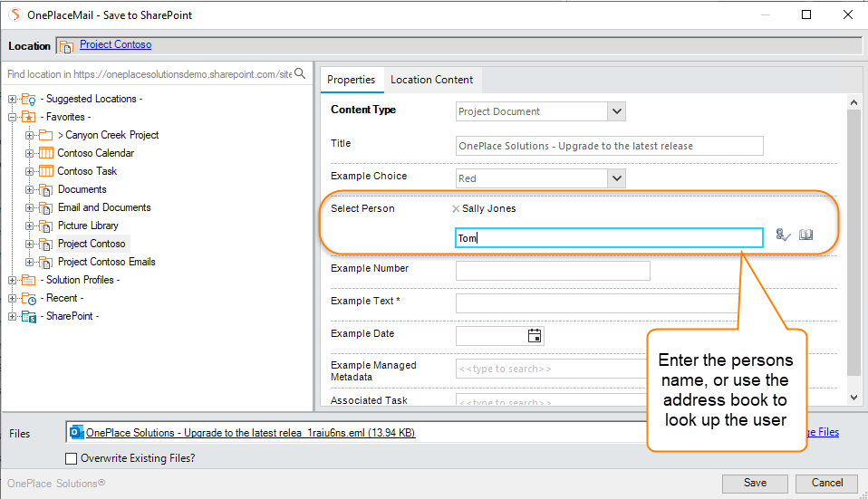Select the Properties tab

(x=351, y=80)
